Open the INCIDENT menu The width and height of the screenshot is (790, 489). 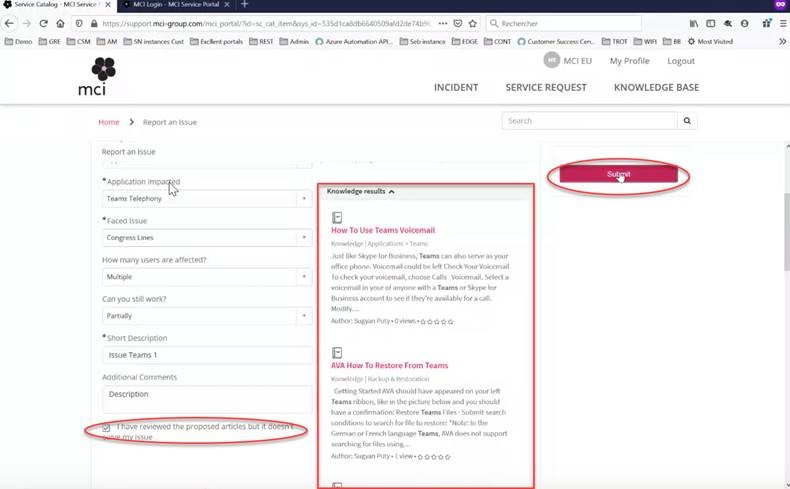point(456,87)
